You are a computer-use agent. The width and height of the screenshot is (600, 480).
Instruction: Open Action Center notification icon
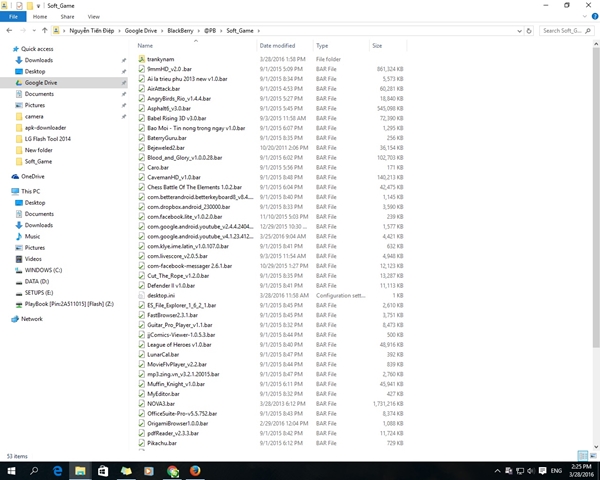coord(542,471)
